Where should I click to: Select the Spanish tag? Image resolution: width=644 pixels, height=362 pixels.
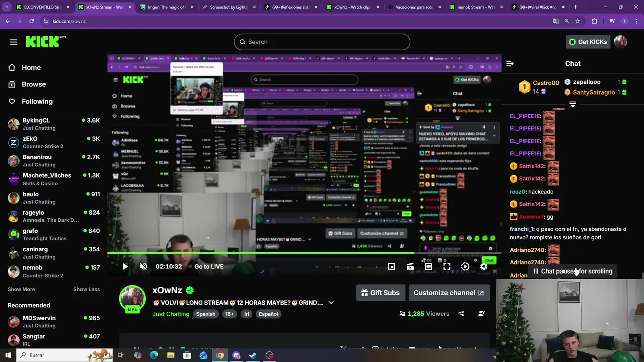(206, 314)
